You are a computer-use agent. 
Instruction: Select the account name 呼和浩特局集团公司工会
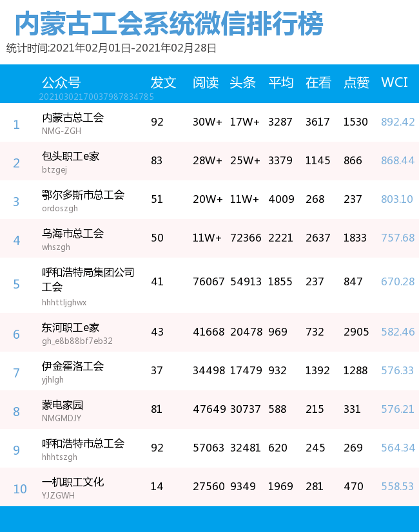click(x=88, y=280)
